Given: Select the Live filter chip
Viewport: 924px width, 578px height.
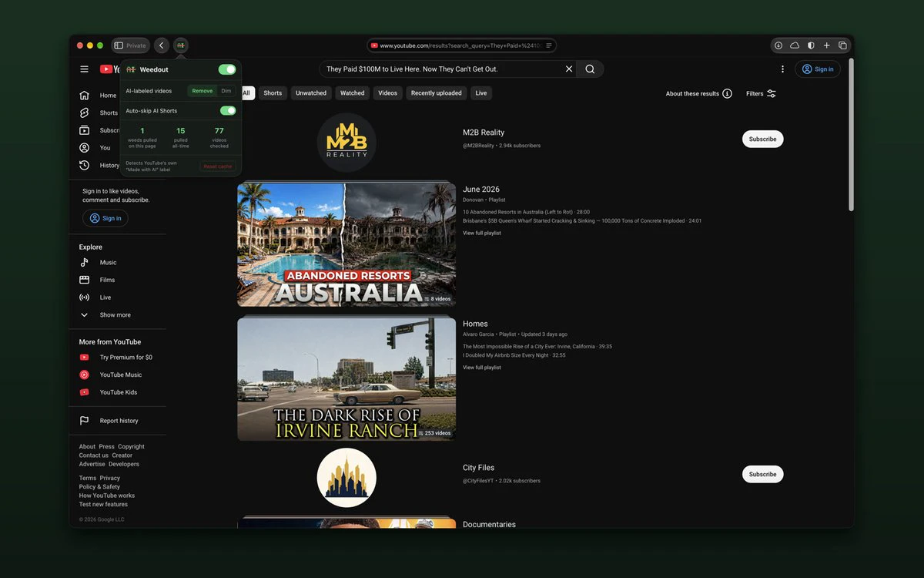Looking at the screenshot, I should pyautogui.click(x=481, y=93).
